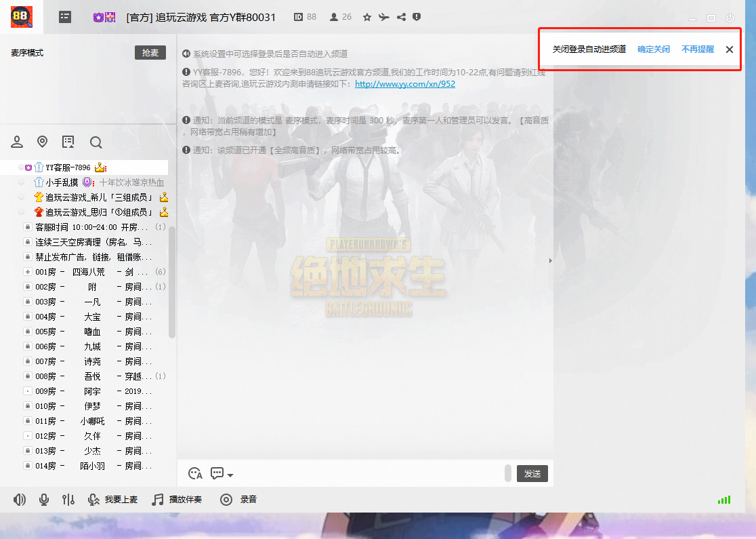Select user 小手乱摸
Screen dimensions: 756x539
91,182
